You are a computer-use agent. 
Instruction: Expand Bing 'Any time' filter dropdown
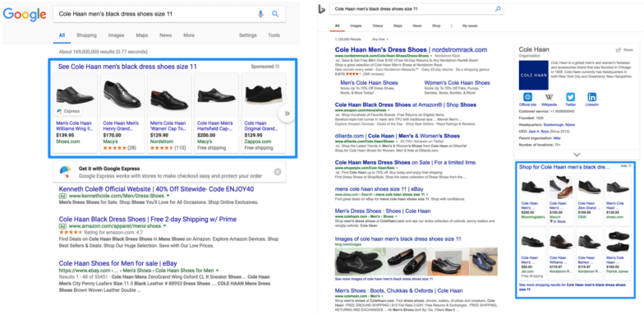click(379, 39)
